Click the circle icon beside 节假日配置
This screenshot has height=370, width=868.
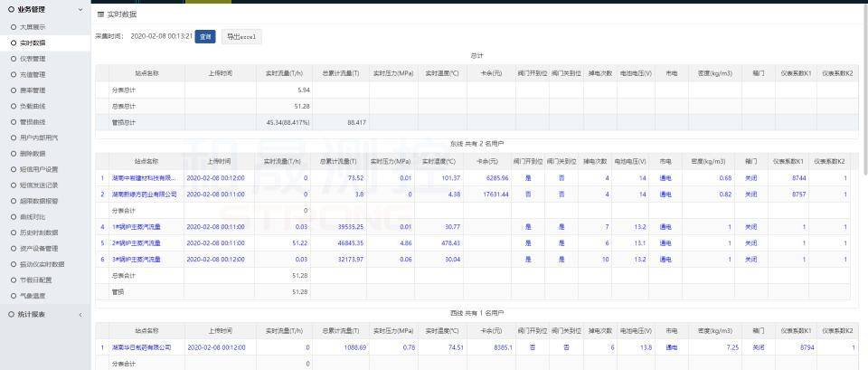[12, 280]
